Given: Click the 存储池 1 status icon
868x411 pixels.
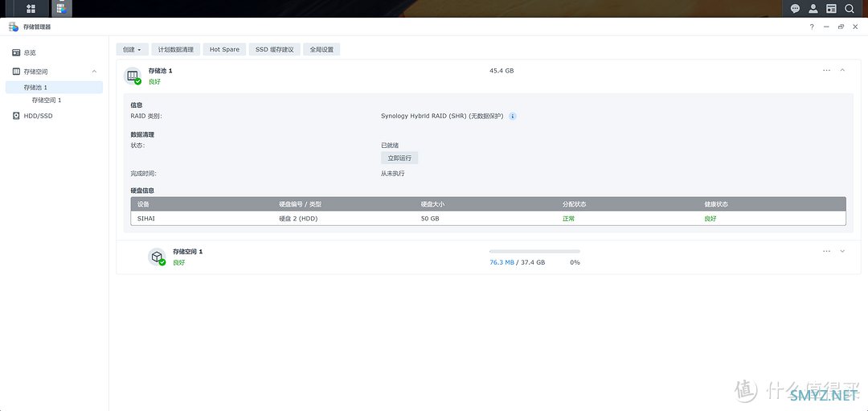Looking at the screenshot, I should (133, 76).
